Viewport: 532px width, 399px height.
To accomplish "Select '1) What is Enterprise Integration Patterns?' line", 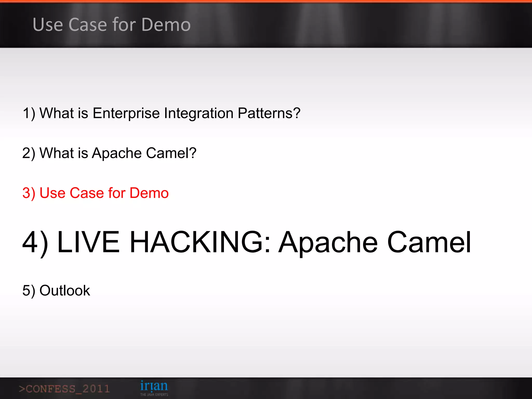I will tap(161, 113).
